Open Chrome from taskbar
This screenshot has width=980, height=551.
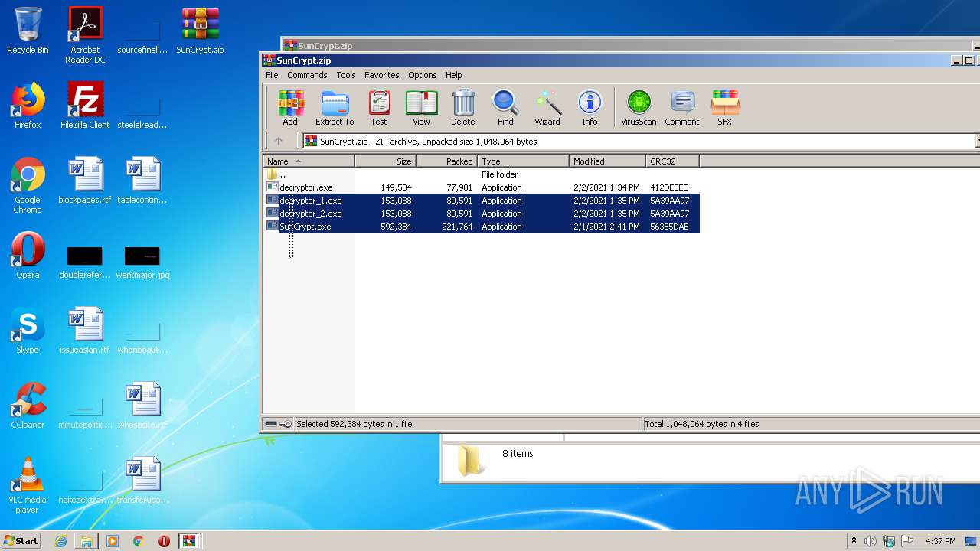pyautogui.click(x=138, y=541)
